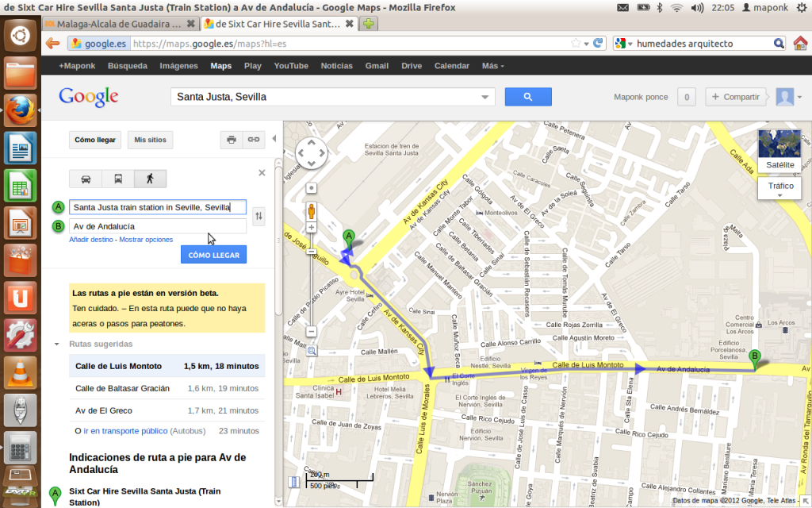Screen dimensions: 812x508
Task: Select driving directions car icon
Action: pyautogui.click(x=86, y=179)
